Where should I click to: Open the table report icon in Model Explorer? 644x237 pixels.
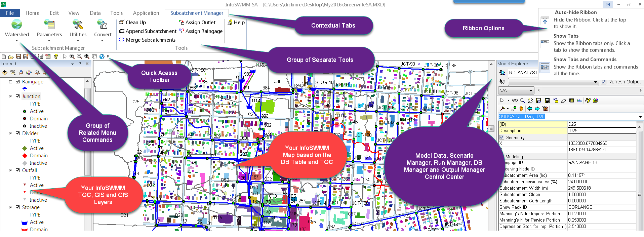pyautogui.click(x=571, y=101)
